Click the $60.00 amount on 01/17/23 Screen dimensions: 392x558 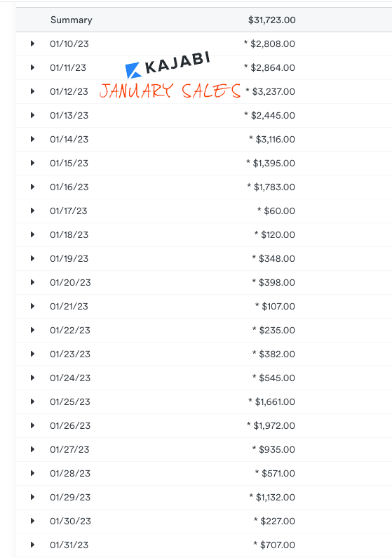[279, 211]
